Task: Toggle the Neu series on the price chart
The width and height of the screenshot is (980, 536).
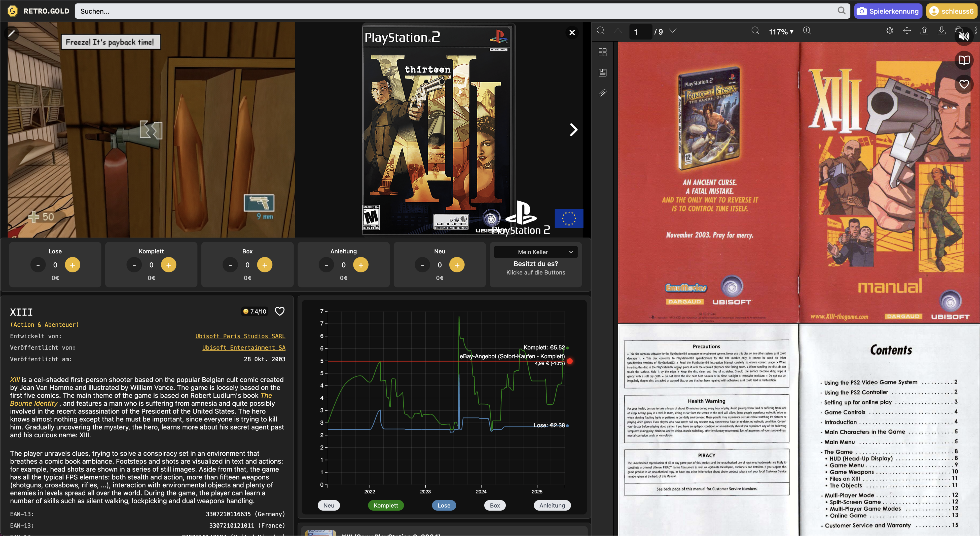Action: click(329, 505)
